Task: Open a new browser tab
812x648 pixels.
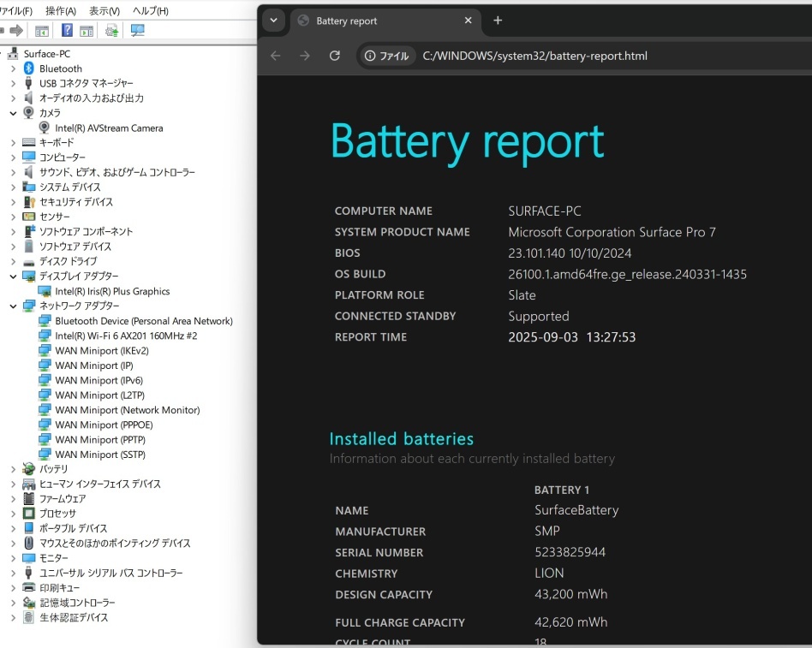Action: pos(498,21)
